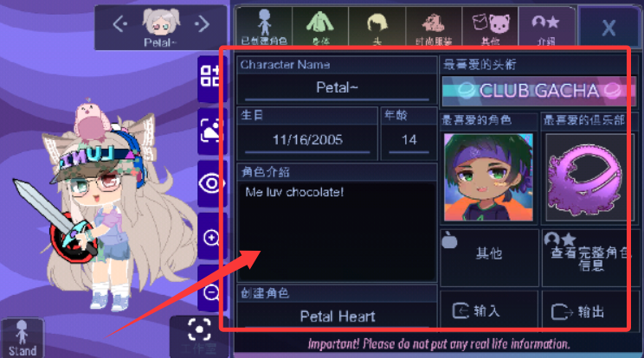Open the QR code icon button
Viewport: 644px width, 358px height.
pos(210,78)
